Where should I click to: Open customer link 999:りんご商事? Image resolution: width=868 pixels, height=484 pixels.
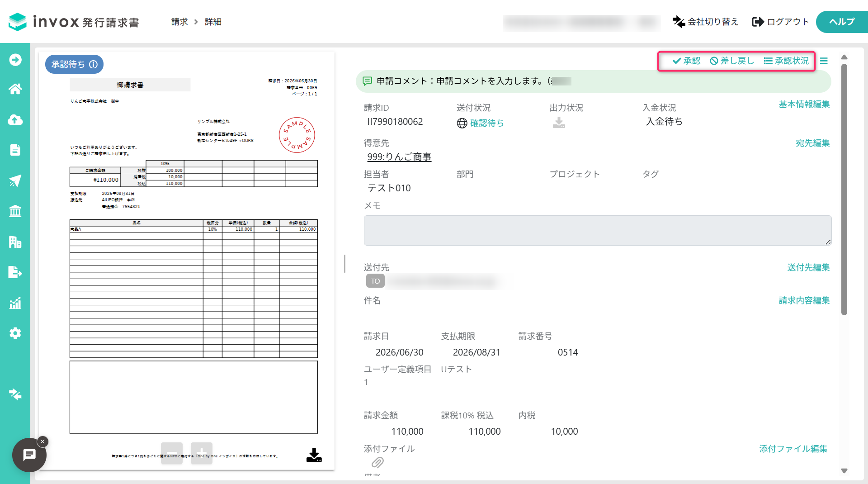[399, 157]
